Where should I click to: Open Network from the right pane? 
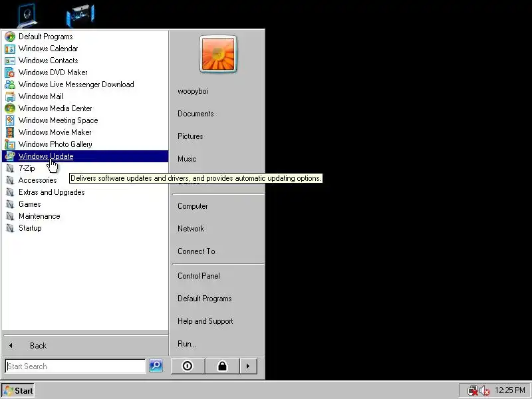(x=191, y=229)
